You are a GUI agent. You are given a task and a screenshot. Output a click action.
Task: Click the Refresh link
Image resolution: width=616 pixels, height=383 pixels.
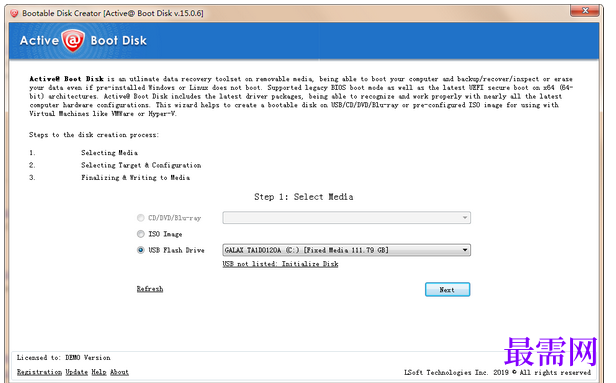(x=150, y=289)
